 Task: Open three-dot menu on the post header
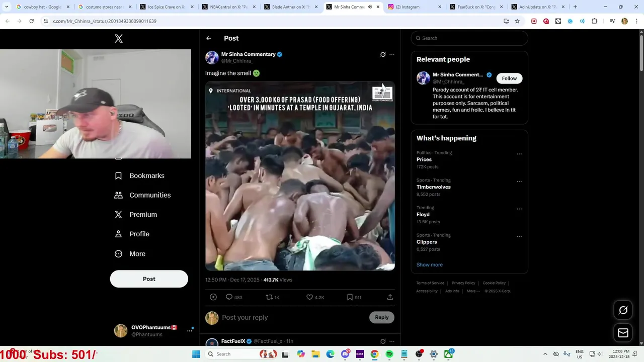[392, 54]
